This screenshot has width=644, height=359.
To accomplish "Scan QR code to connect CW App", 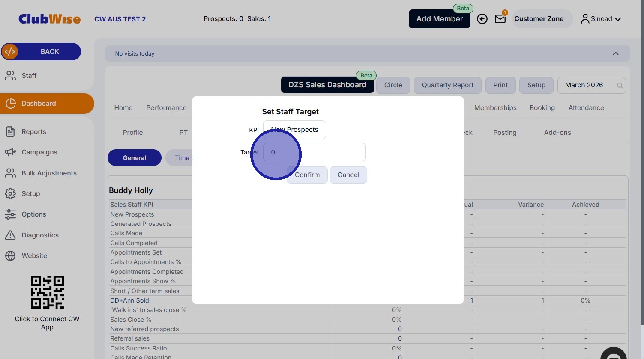I will click(47, 292).
